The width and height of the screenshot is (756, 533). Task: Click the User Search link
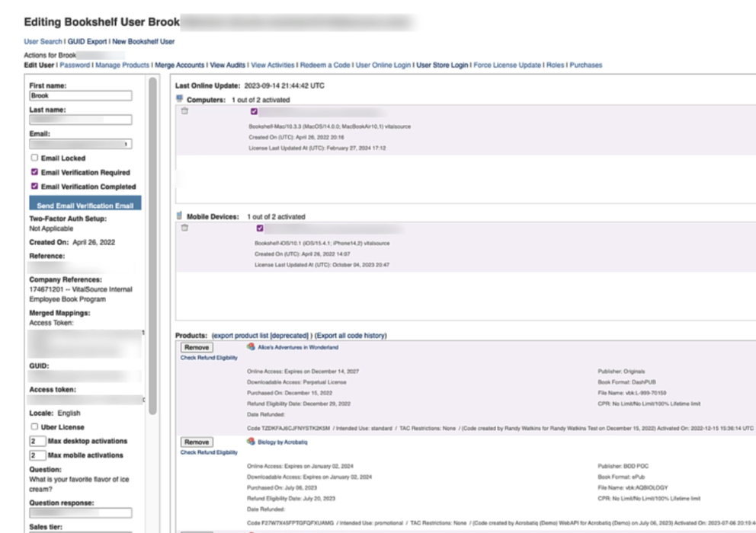coord(43,41)
